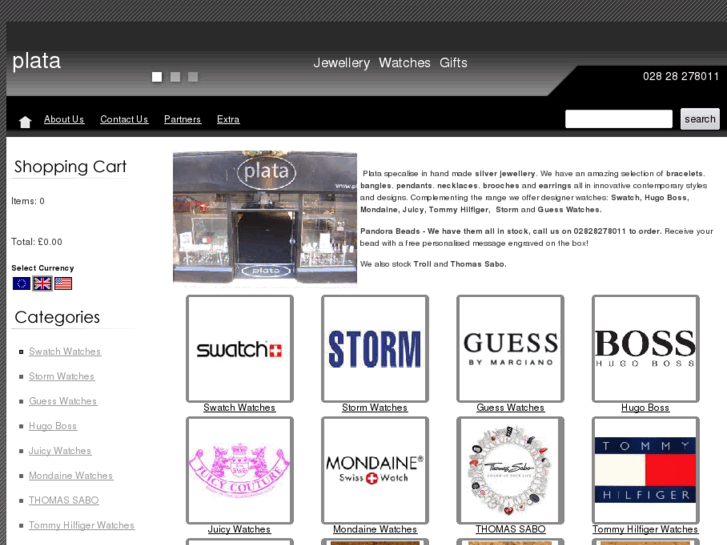Image resolution: width=727 pixels, height=545 pixels.
Task: Click Storm Watches caption under logo
Action: pos(375,408)
